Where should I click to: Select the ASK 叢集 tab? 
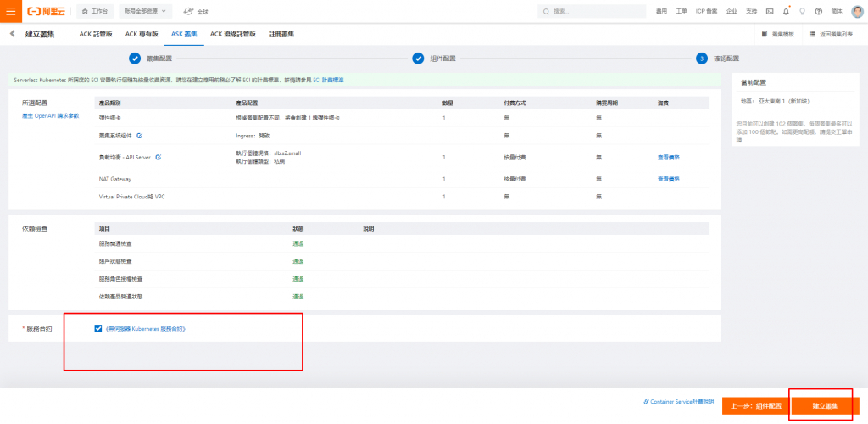(184, 34)
